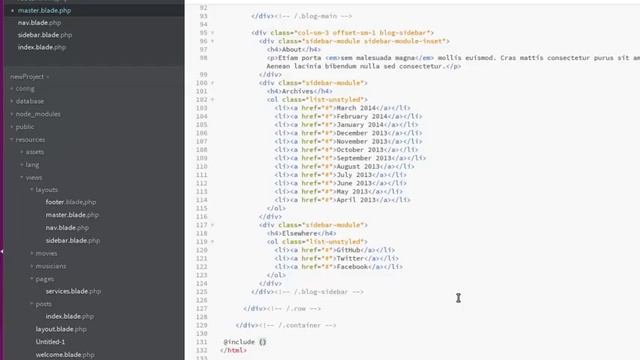Place cursor on 'March 2014' text

point(356,108)
